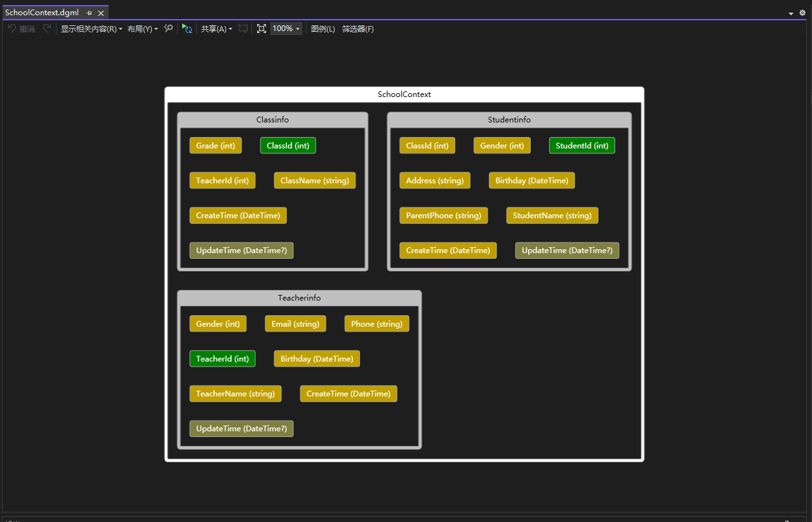Select the green StudentId (int) node
This screenshot has height=522, width=812.
[582, 146]
